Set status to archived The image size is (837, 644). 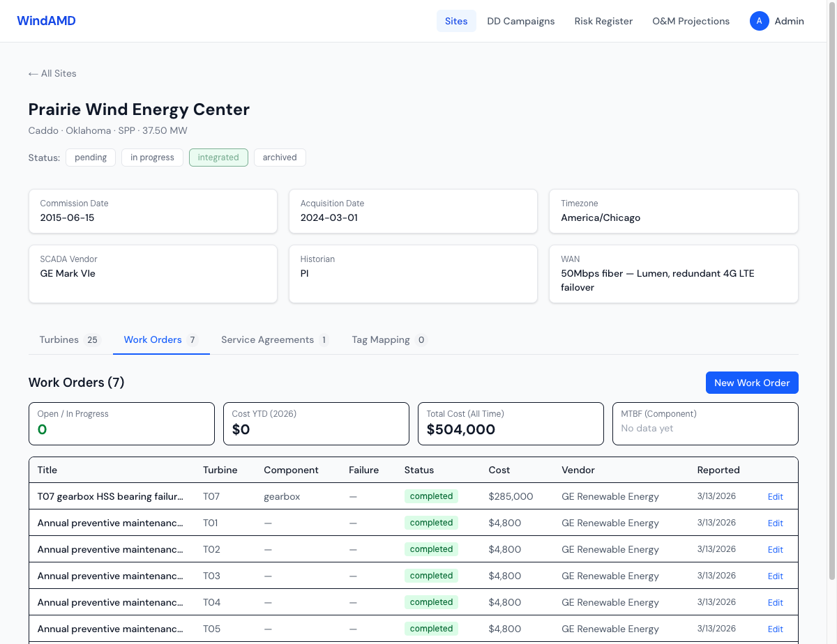280,158
